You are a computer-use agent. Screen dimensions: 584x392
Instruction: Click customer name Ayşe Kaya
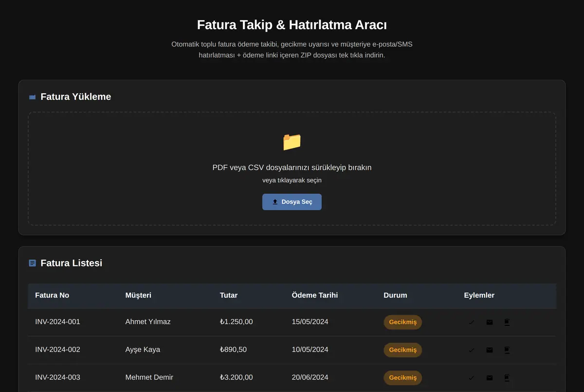click(x=143, y=350)
